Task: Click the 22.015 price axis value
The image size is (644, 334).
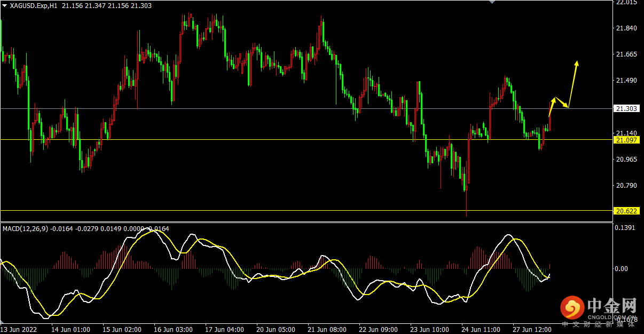Action: click(626, 3)
